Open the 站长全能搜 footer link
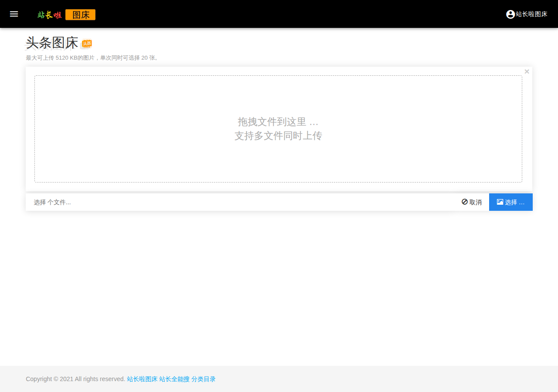This screenshot has height=392, width=558. [x=174, y=379]
